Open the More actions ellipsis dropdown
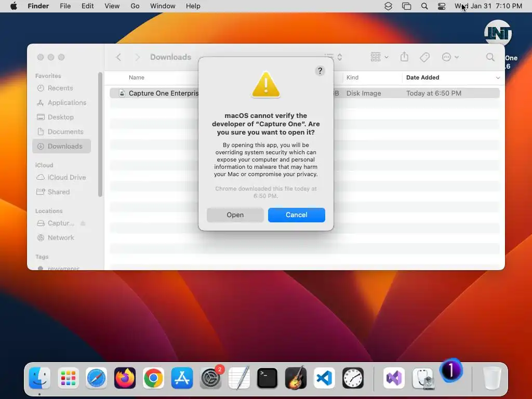The height and width of the screenshot is (399, 532). tap(450, 57)
